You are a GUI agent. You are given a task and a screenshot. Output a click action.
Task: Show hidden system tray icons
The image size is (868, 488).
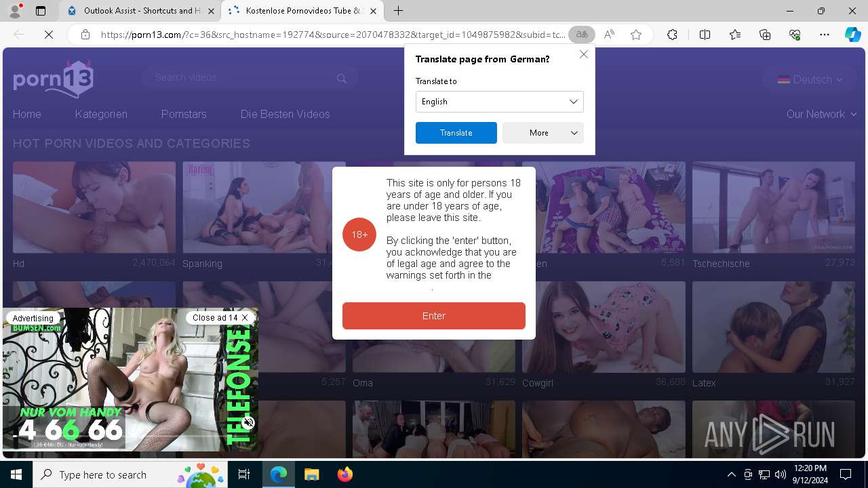point(732,474)
